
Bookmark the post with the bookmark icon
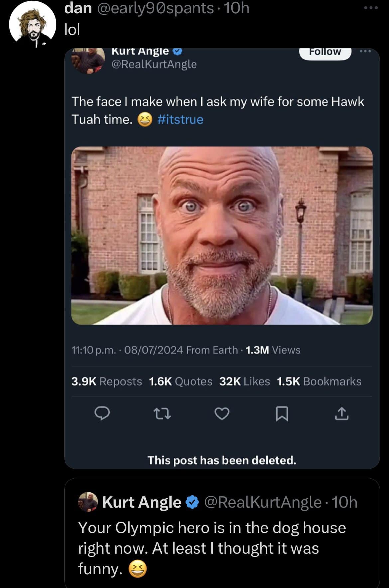coord(282,413)
